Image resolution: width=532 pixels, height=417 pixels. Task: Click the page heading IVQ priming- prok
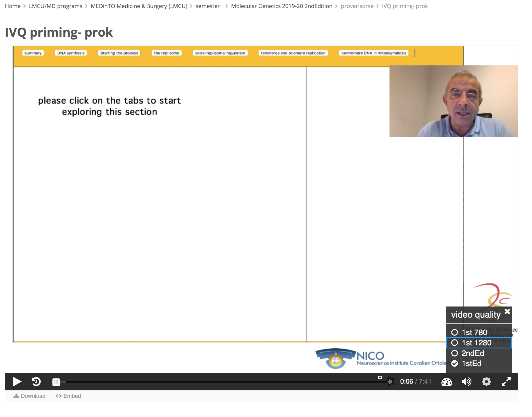point(59,32)
